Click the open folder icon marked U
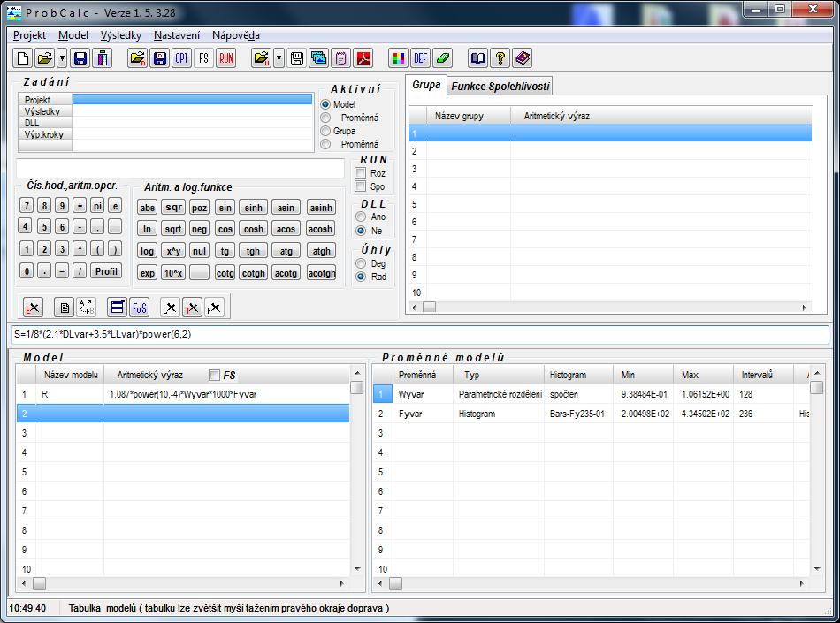Image resolution: width=840 pixels, height=623 pixels. tap(262, 57)
